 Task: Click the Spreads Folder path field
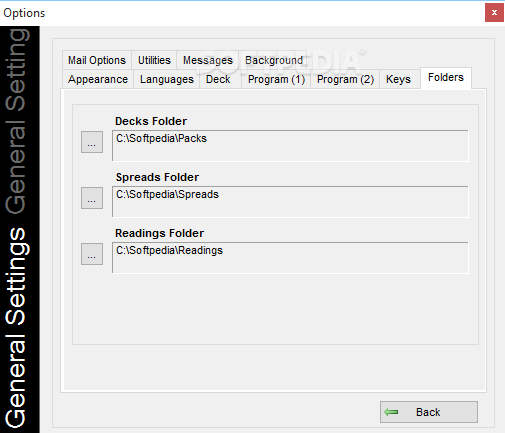tap(290, 202)
